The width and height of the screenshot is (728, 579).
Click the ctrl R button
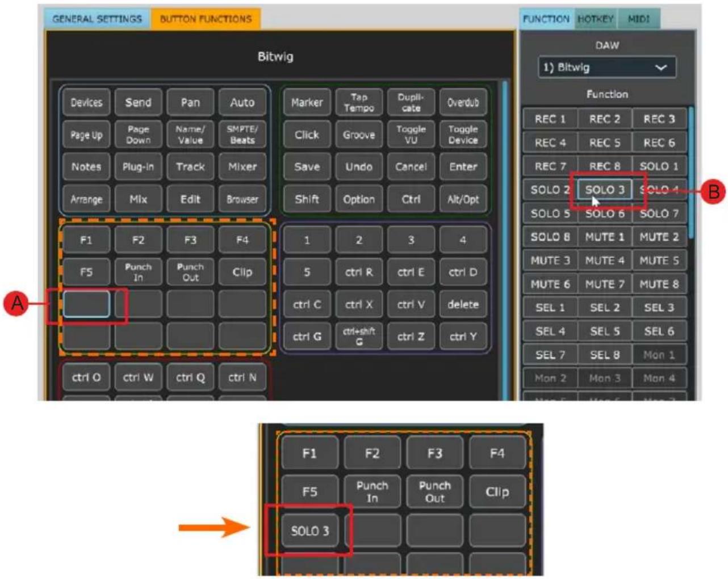click(359, 272)
